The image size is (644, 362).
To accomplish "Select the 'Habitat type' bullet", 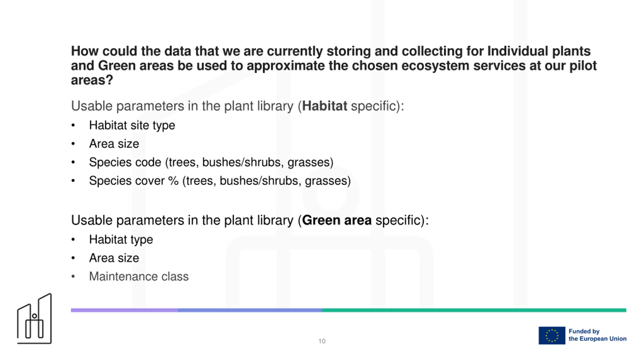I will (121, 240).
